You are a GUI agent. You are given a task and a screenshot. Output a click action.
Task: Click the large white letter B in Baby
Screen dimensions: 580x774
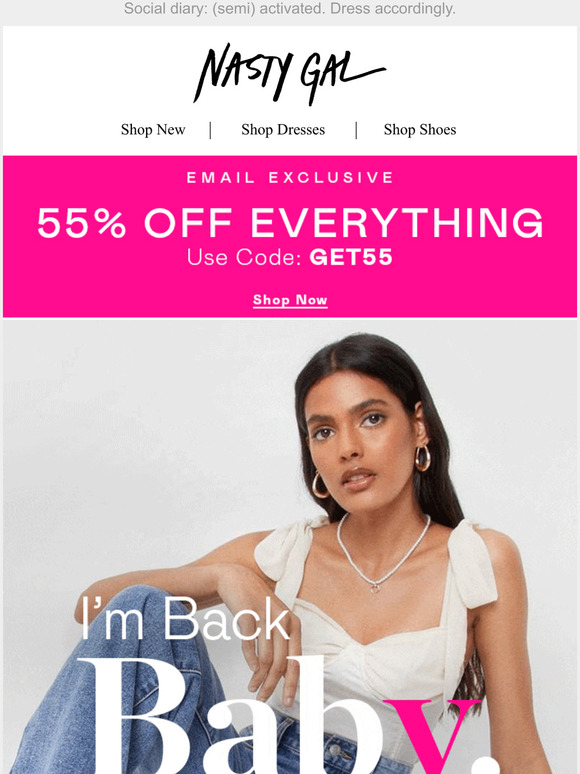140,716
